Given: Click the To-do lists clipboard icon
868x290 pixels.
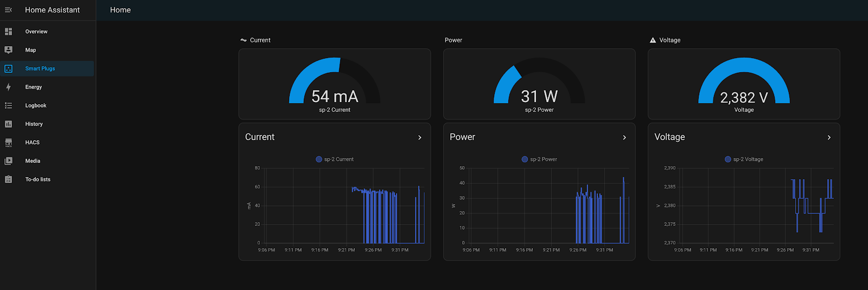Looking at the screenshot, I should [x=8, y=179].
